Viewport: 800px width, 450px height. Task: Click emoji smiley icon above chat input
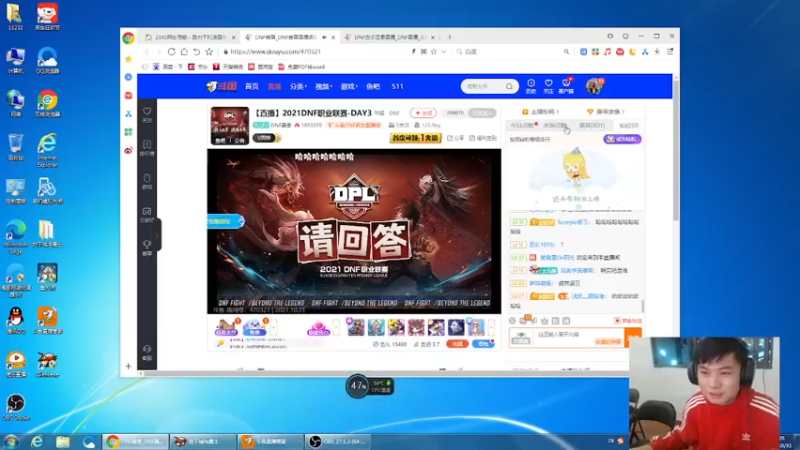pyautogui.click(x=512, y=321)
